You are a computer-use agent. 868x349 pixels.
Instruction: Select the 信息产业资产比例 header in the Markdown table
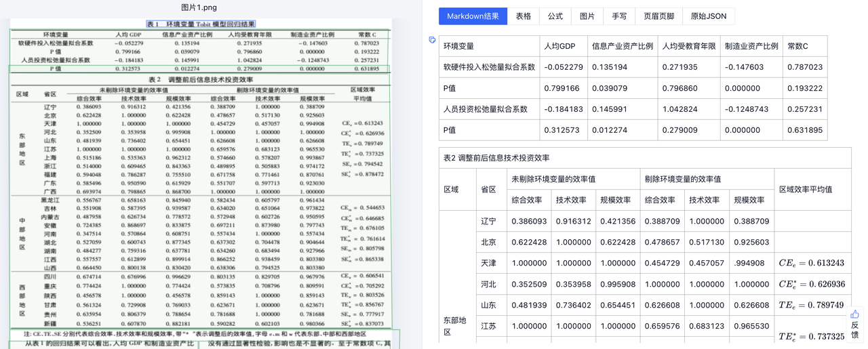(623, 46)
